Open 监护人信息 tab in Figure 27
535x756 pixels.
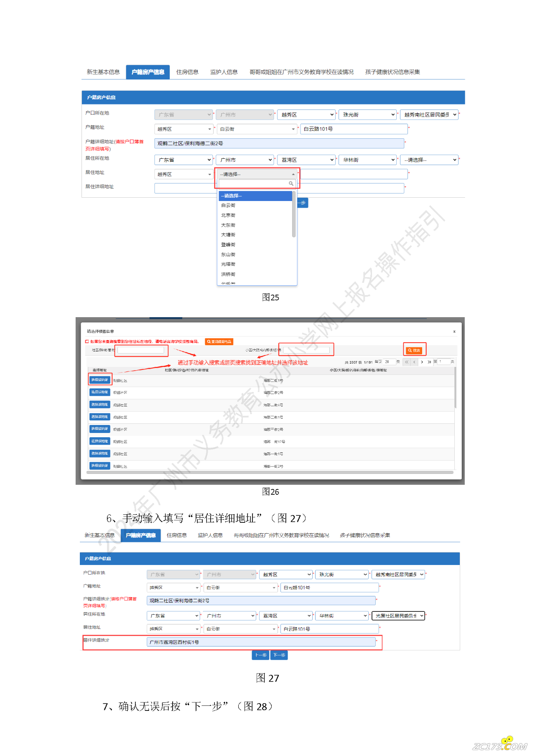[x=210, y=535]
